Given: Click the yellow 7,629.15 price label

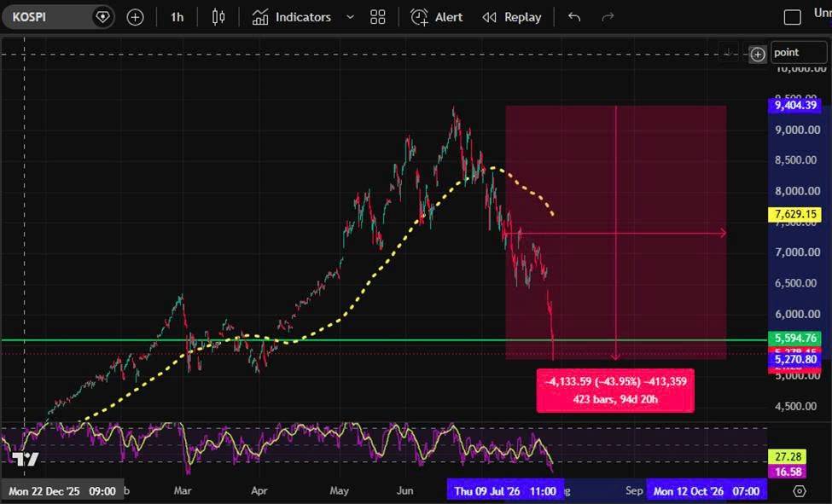Looking at the screenshot, I should click(x=794, y=214).
